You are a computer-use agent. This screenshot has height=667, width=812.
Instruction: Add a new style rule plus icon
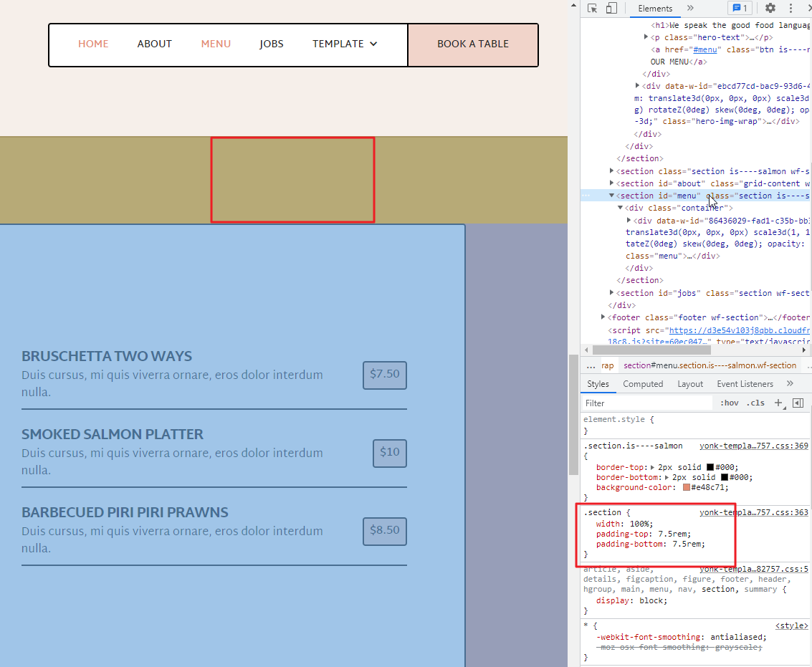(778, 403)
